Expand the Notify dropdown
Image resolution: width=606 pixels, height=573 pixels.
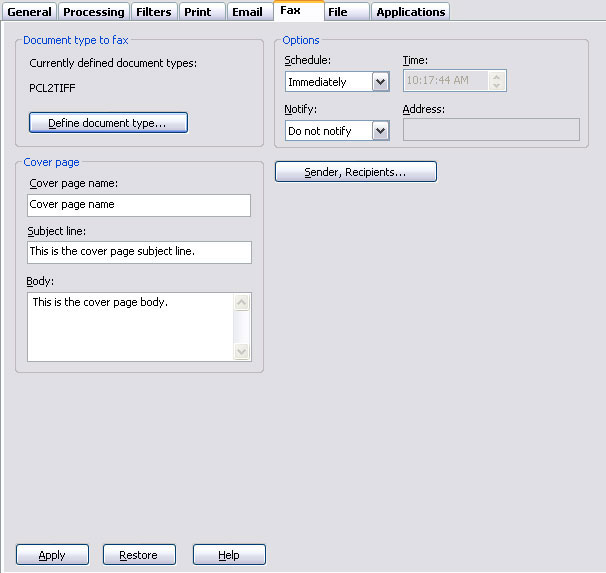pyautogui.click(x=380, y=131)
